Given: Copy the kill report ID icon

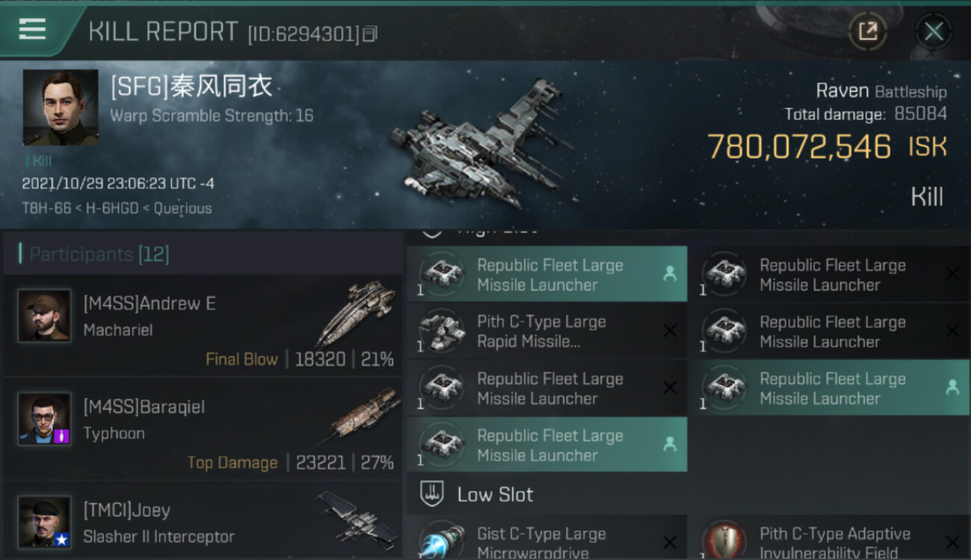Looking at the screenshot, I should (x=370, y=34).
